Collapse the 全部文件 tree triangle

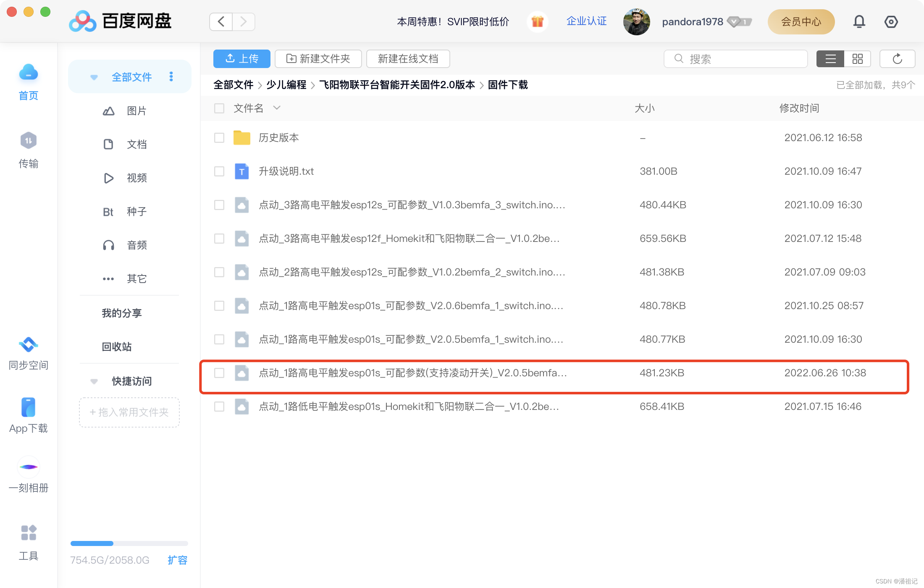click(x=94, y=77)
